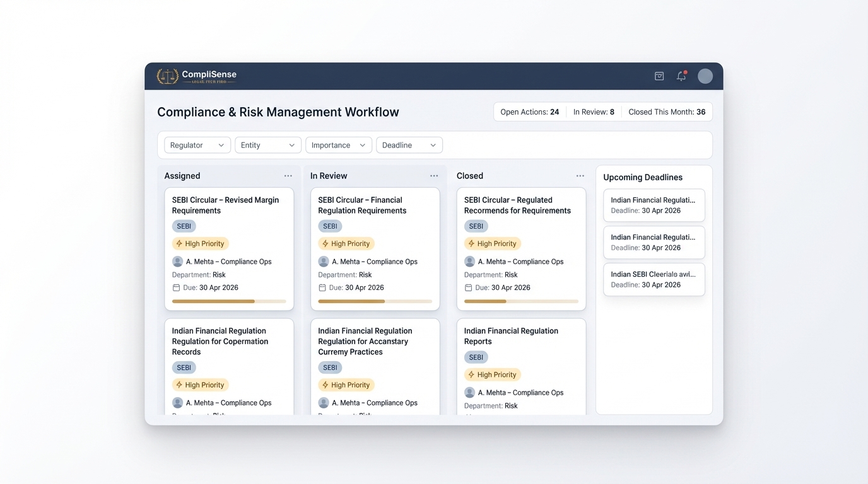The image size is (868, 484).
Task: Click Compliance & Risk Management Workflow title
Action: [x=278, y=112]
